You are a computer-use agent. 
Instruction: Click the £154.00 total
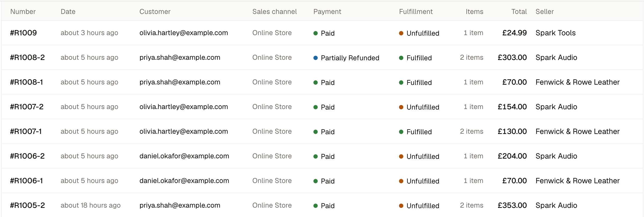[512, 107]
